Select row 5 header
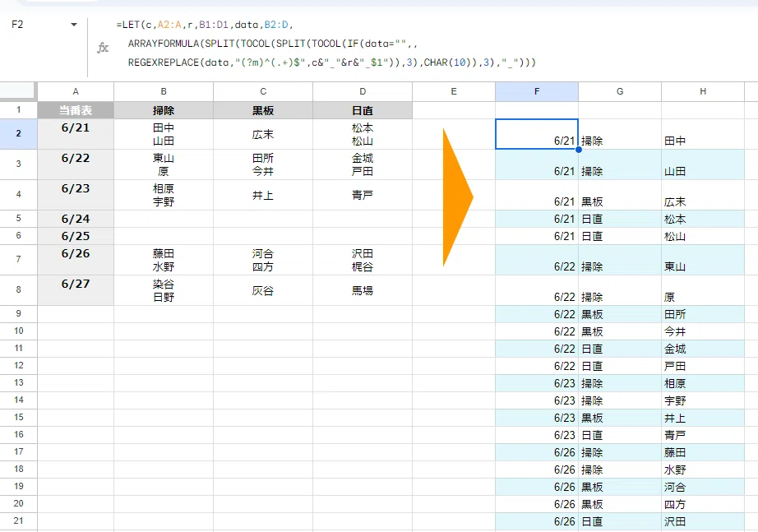 pyautogui.click(x=18, y=219)
